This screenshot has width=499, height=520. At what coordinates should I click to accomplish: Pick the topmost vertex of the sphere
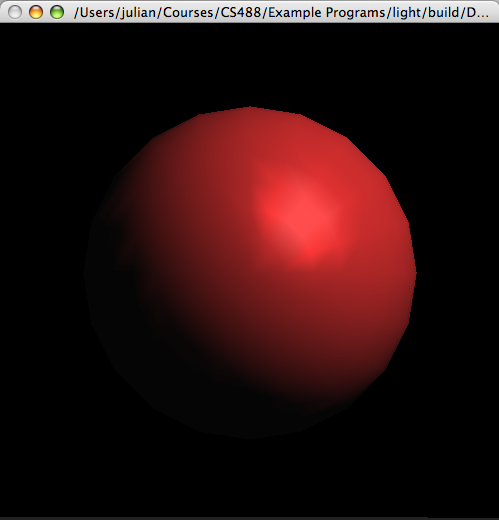tap(250, 107)
